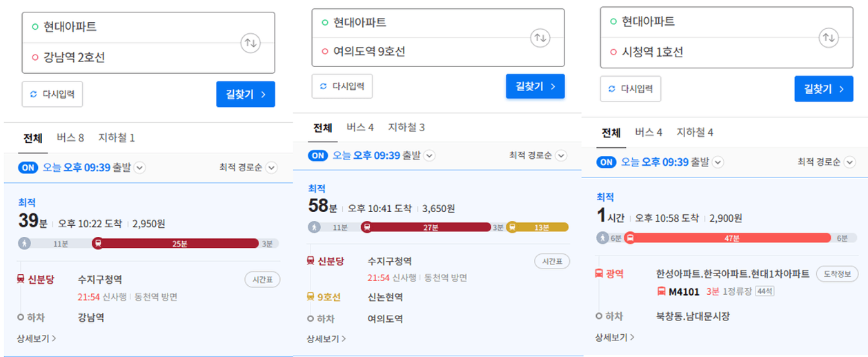
Task: Toggle the ON departure switch in 여의도역 panel
Action: pos(318,155)
